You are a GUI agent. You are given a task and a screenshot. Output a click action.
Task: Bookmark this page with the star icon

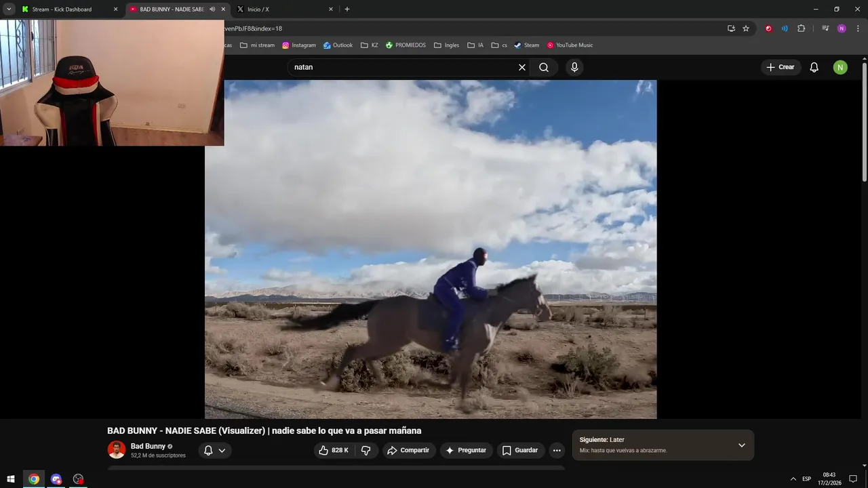point(746,28)
